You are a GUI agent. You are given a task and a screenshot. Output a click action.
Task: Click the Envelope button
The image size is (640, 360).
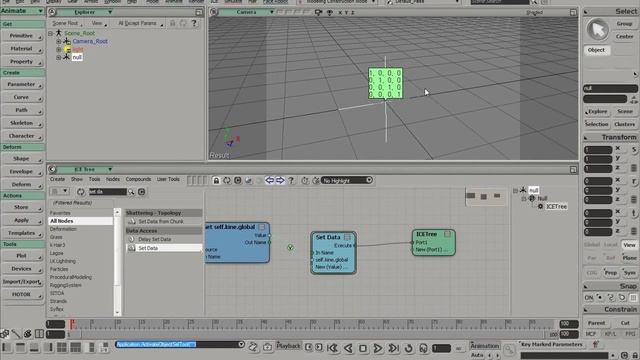(x=22, y=171)
